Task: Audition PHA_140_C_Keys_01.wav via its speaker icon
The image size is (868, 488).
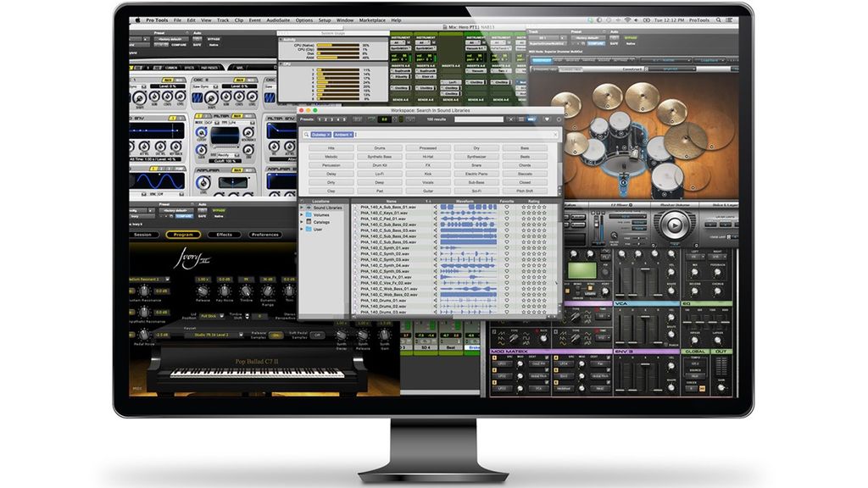Action: 436,213
